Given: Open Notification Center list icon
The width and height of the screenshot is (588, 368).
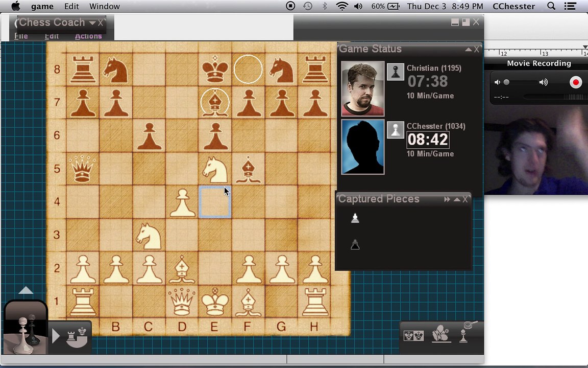Looking at the screenshot, I should pos(570,6).
